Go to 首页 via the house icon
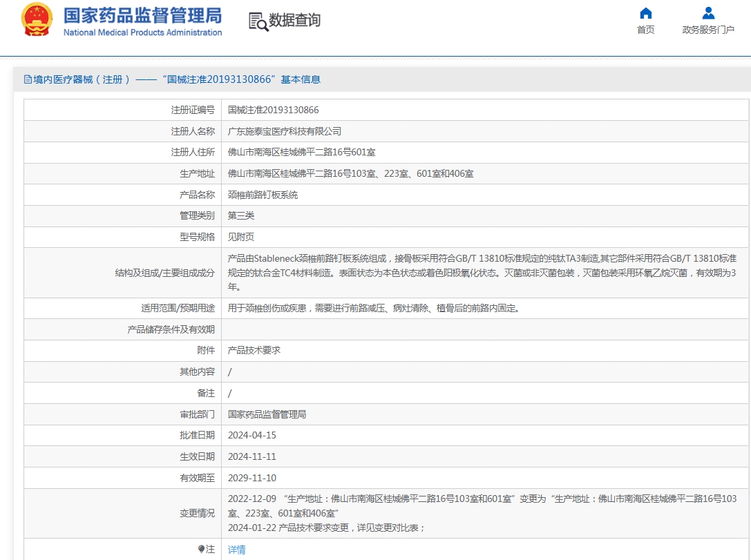 tap(645, 13)
